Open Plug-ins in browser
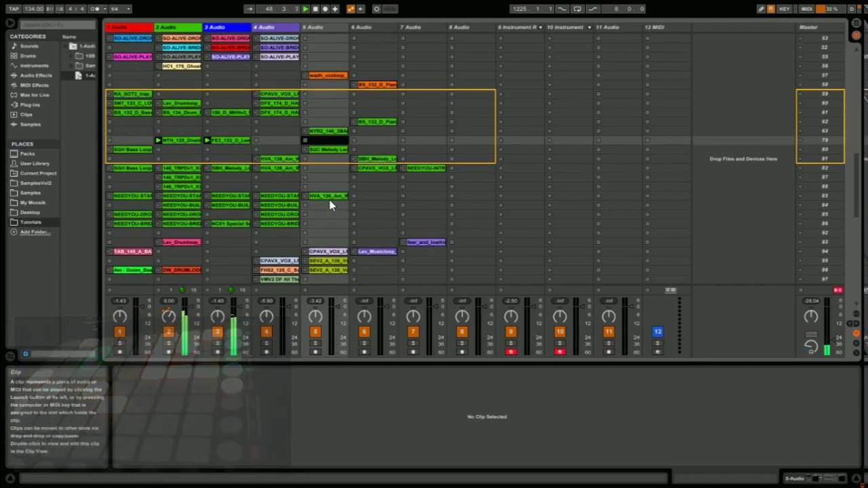Viewport: 868px width, 488px height. (x=30, y=105)
